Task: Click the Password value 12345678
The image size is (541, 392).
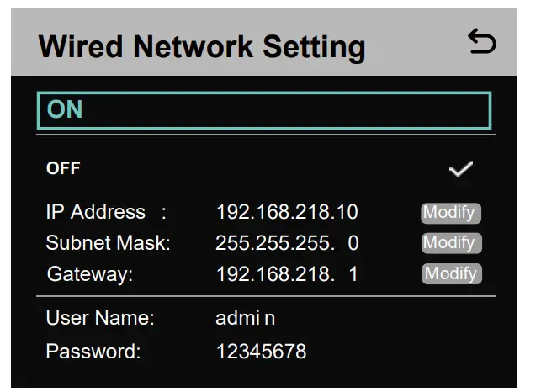Action: [261, 351]
